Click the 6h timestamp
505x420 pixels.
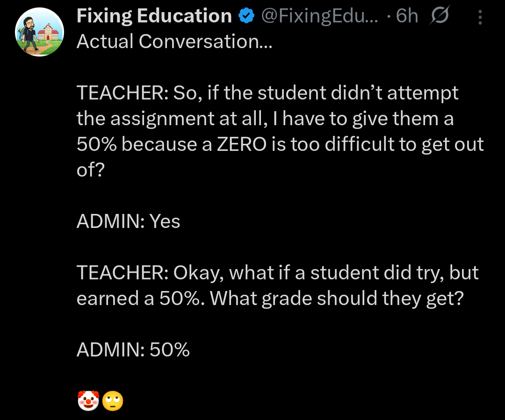click(406, 16)
